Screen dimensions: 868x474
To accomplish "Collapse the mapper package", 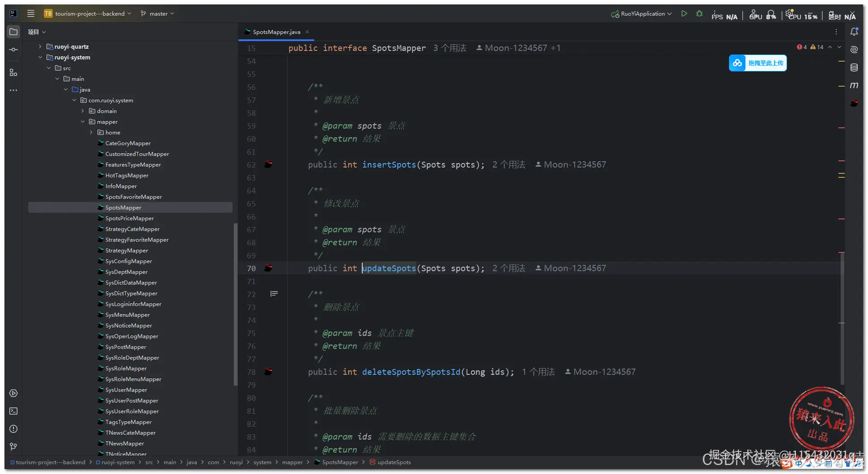I will (x=83, y=122).
